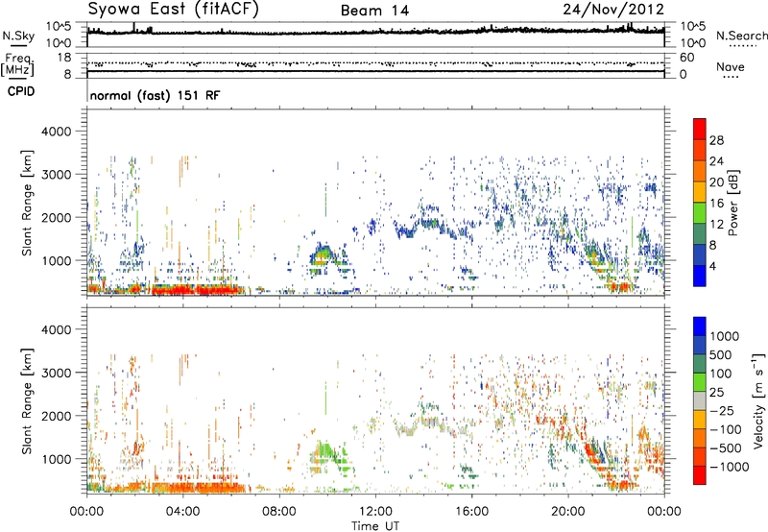Viewport: 768px width, 532px height.
Task: Select the 20:00 time tick label
Action: tap(567, 512)
